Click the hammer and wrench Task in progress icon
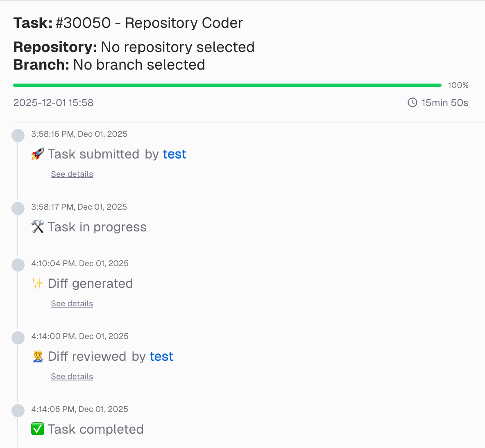This screenshot has height=448, width=485. (38, 226)
